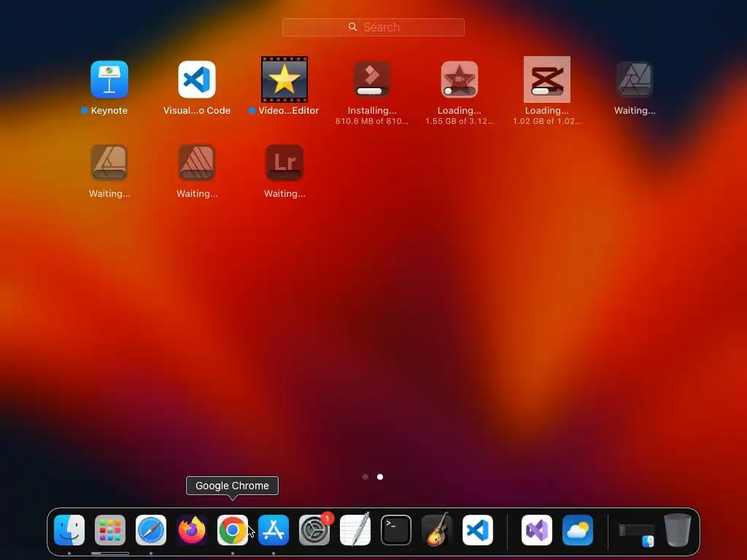
Task: Open Visual Studio Code from the Dock
Action: click(x=478, y=530)
